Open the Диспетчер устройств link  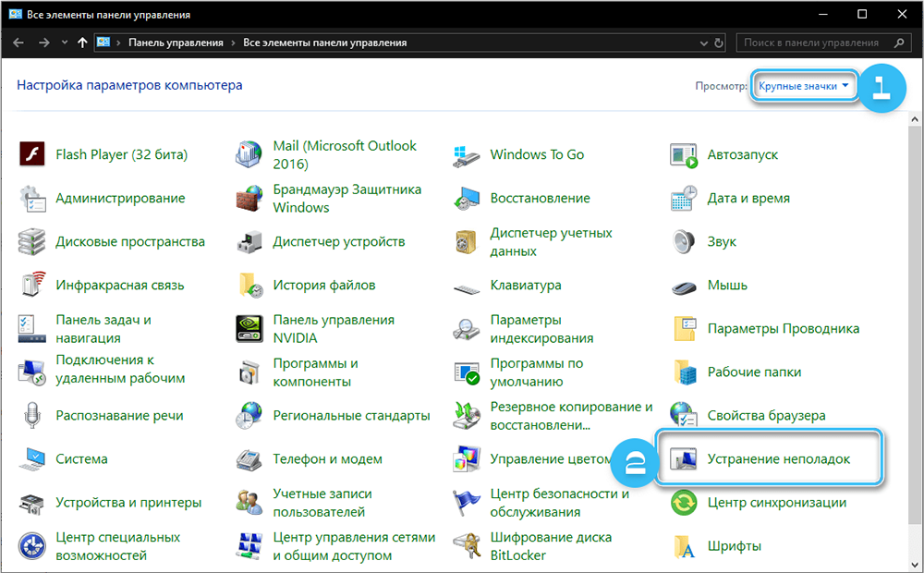click(339, 242)
